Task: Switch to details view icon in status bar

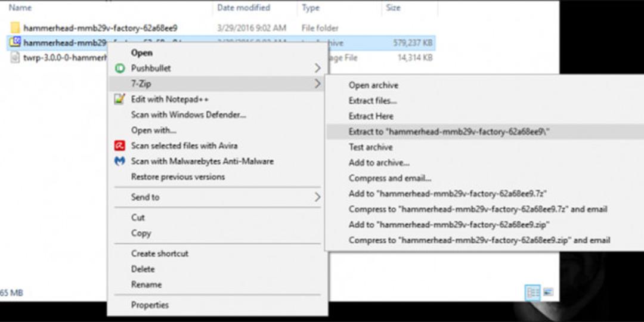Action: 533,292
